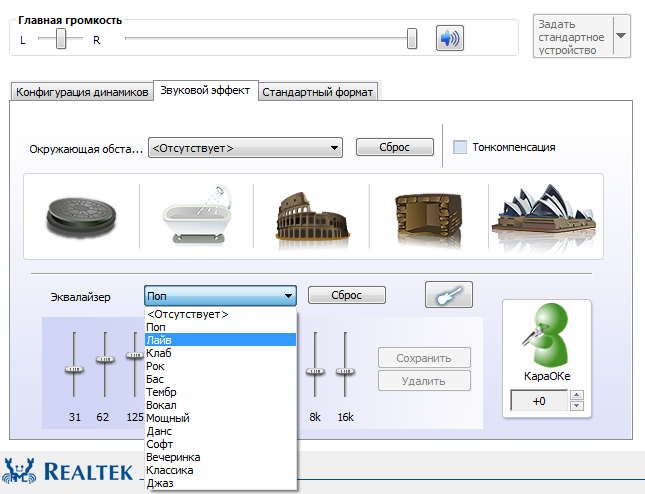
Task: Increase the KaraOKe key value
Action: 575,396
